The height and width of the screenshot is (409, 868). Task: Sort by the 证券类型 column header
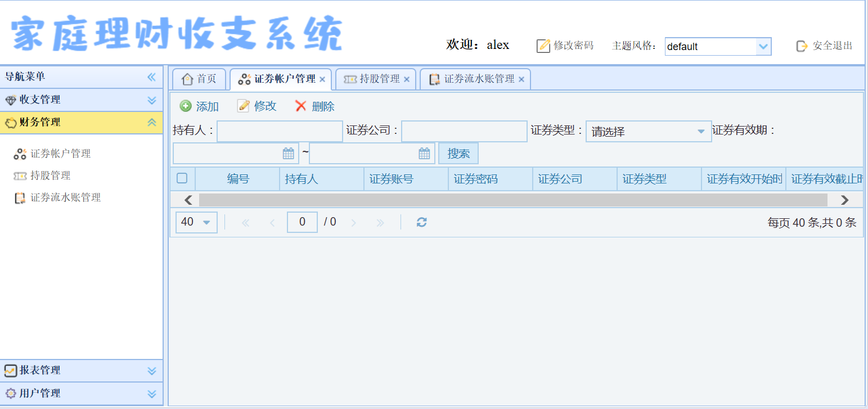pyautogui.click(x=659, y=179)
